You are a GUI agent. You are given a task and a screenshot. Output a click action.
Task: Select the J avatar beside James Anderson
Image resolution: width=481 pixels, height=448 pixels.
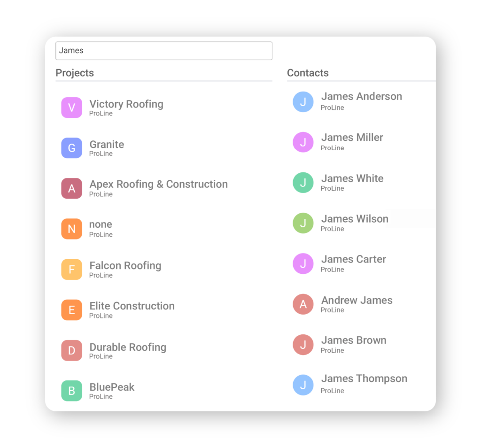tap(303, 101)
